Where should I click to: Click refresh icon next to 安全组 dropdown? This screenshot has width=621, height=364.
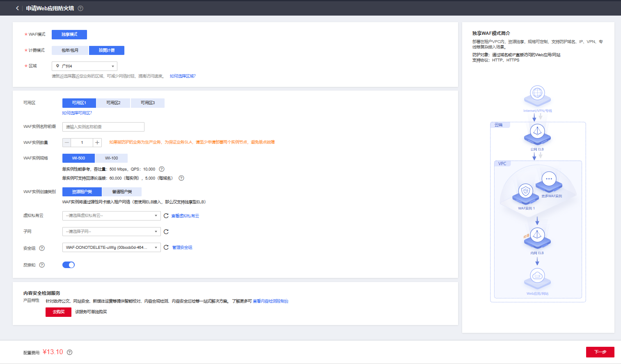(166, 248)
